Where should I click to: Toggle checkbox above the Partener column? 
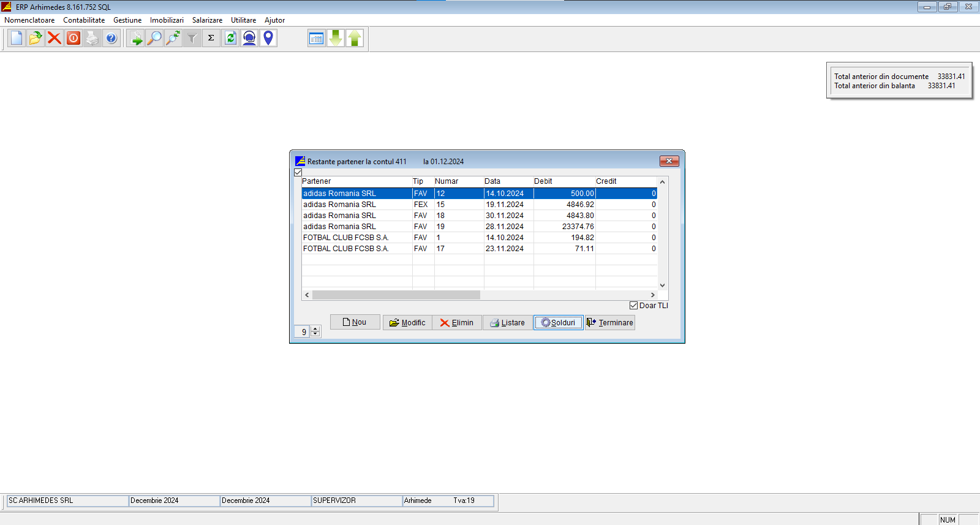click(x=298, y=173)
